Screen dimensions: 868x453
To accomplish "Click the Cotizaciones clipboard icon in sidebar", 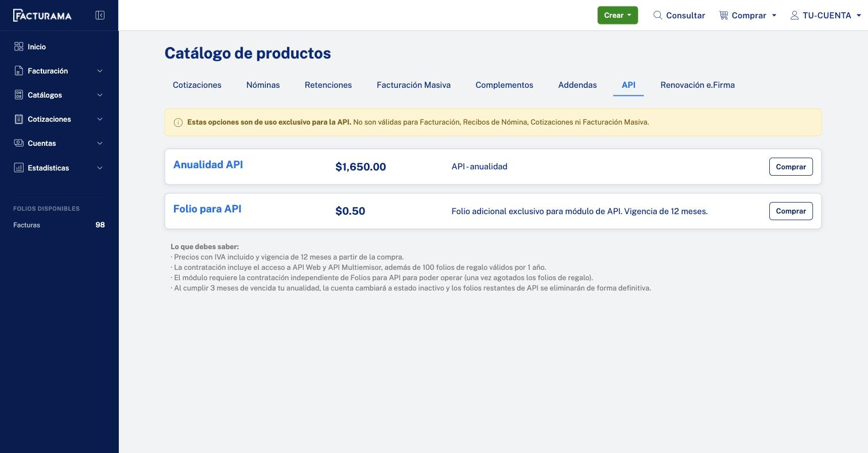I will (19, 119).
